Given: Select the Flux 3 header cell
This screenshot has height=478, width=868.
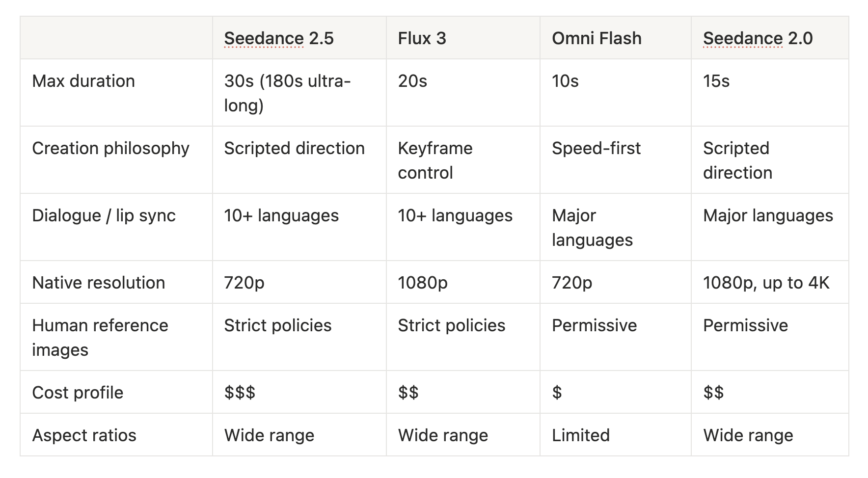Looking at the screenshot, I should (x=463, y=38).
